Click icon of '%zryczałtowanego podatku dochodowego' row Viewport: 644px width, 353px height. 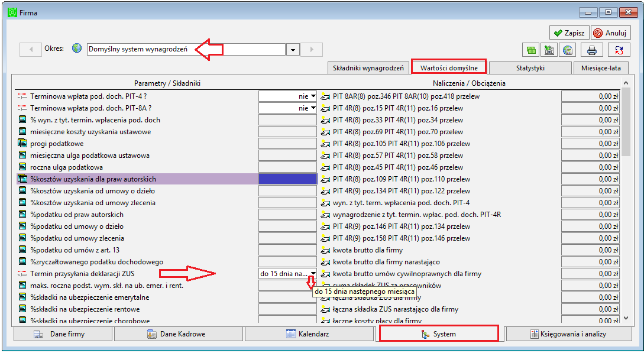tap(22, 262)
